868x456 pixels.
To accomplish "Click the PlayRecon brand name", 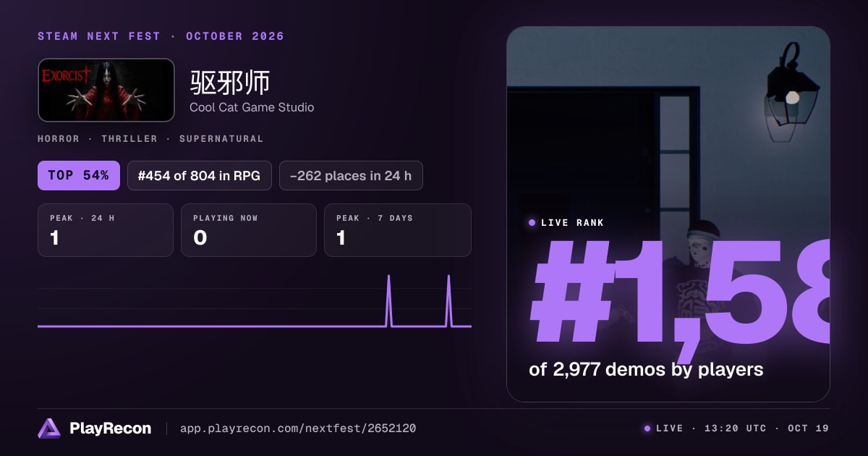I will click(x=111, y=428).
